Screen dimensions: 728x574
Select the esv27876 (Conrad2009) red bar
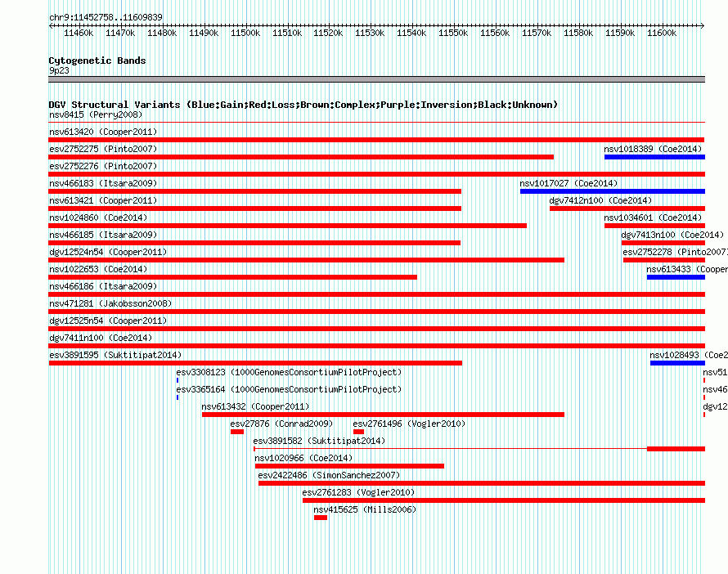[237, 432]
